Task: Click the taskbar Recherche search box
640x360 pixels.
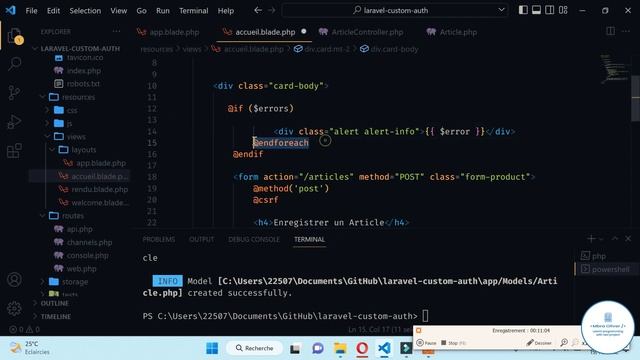Action: coord(255,348)
